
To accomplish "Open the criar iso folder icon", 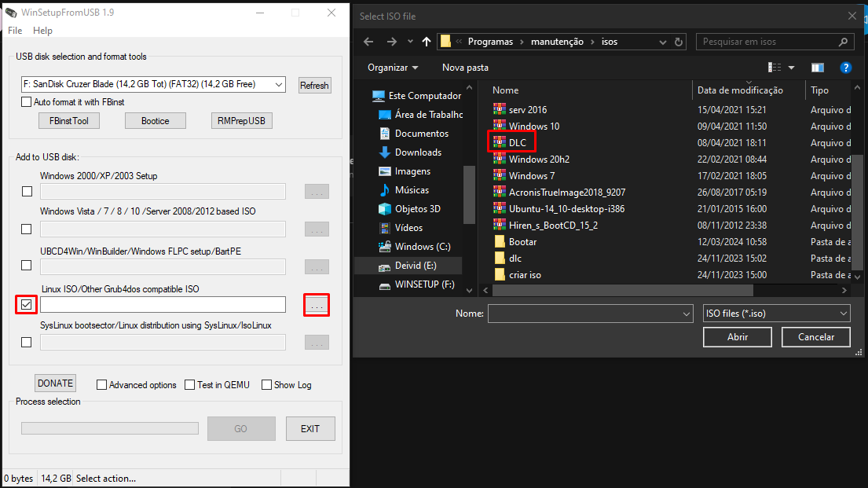I will click(500, 275).
